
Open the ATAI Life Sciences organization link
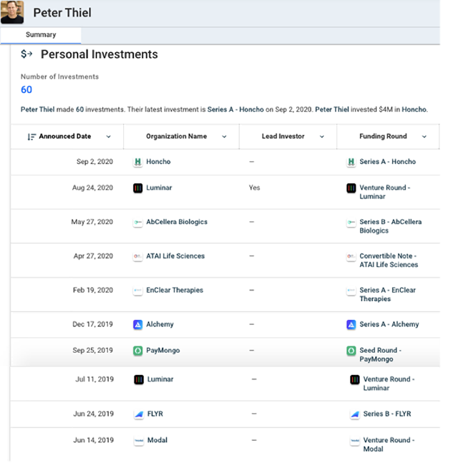[x=175, y=256]
